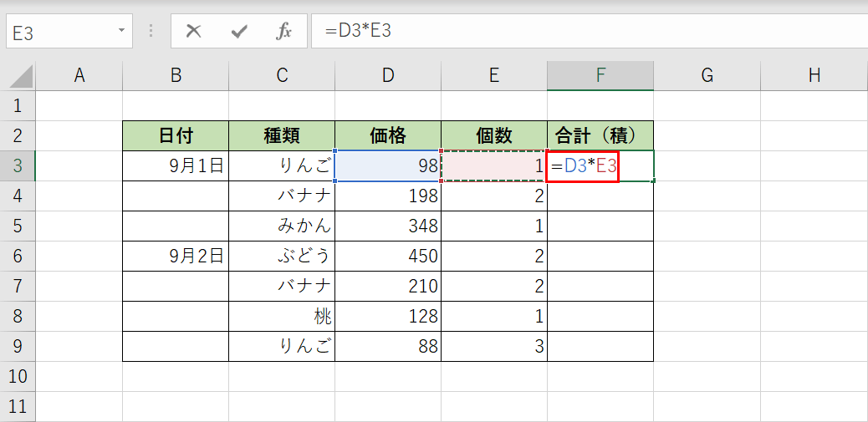Select the price cell 198
The height and width of the screenshot is (422, 868).
click(x=388, y=196)
